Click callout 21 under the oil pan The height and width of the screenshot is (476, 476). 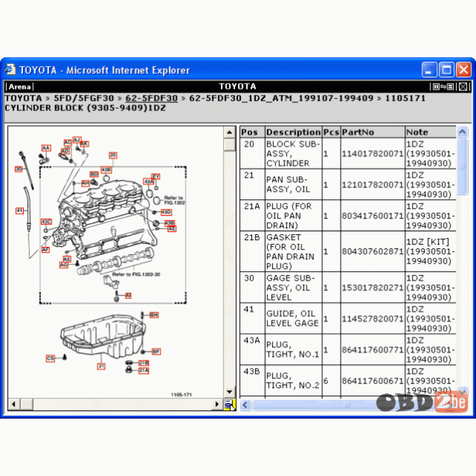click(x=101, y=366)
